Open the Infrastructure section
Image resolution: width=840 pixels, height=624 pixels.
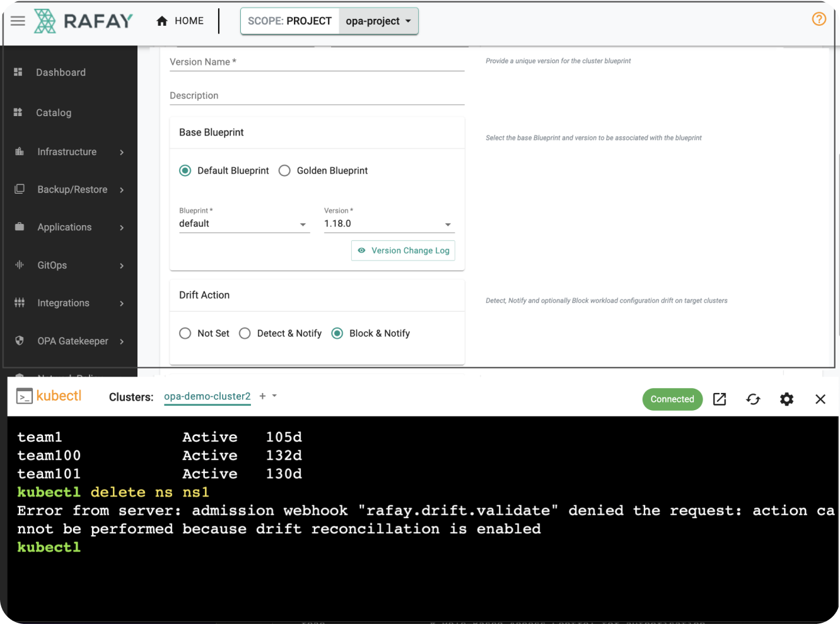[x=66, y=151]
